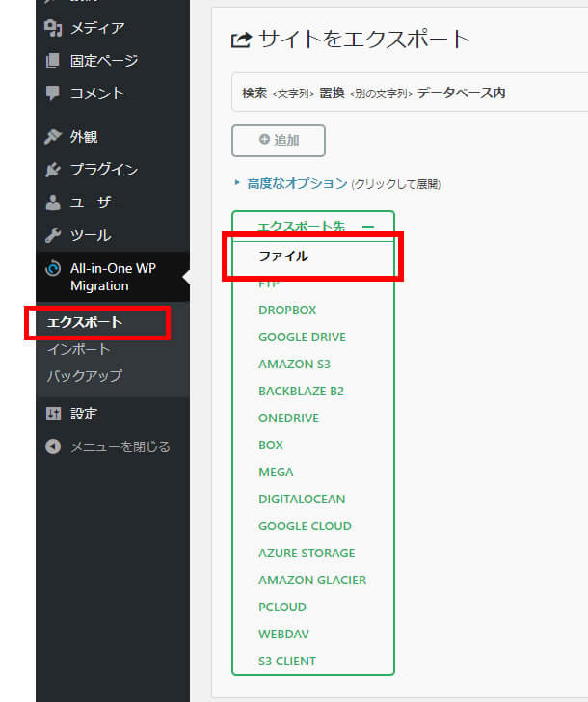Choose AZURE STORAGE as export destination
The width and height of the screenshot is (588, 702).
[x=307, y=553]
